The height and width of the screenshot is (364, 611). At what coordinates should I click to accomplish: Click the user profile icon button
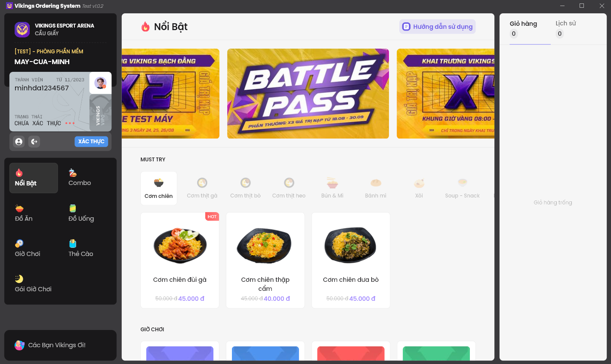tap(19, 142)
